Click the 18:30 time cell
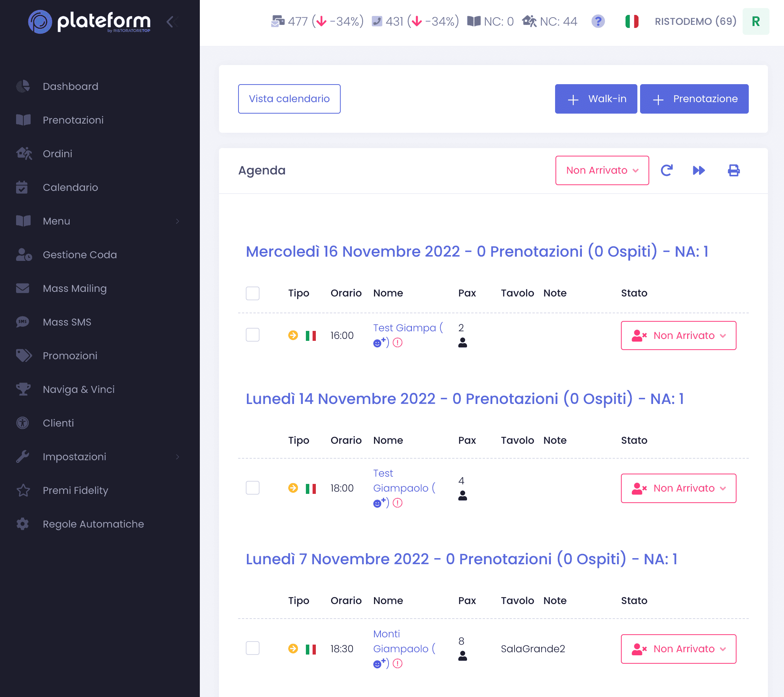Viewport: 784px width, 697px height. (x=342, y=649)
